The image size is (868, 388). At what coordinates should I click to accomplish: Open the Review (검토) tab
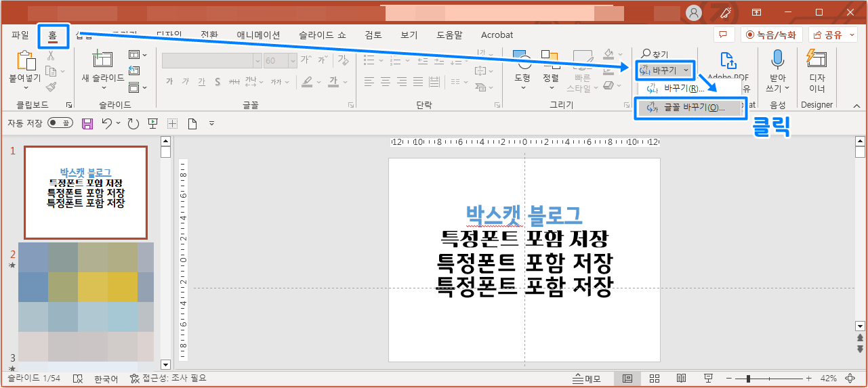click(x=373, y=35)
